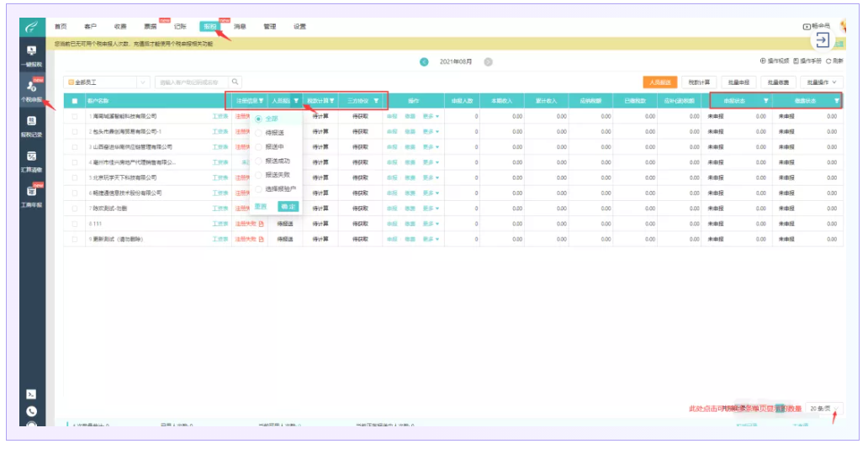Screen dimensions: 868x449
Task: Click the search magnifier icon
Action: pos(236,82)
